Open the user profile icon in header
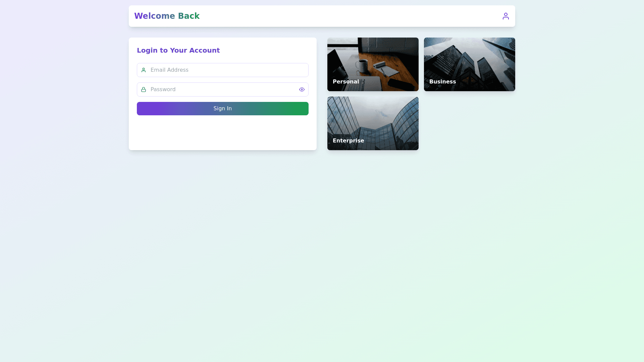Screen dimensions: 644x362 coord(505,16)
